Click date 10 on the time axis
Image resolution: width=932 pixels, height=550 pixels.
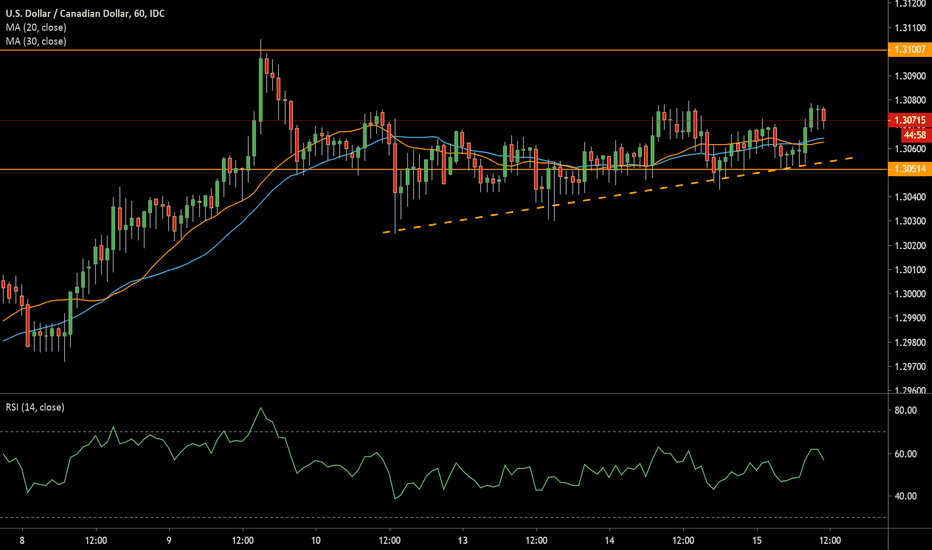point(315,539)
